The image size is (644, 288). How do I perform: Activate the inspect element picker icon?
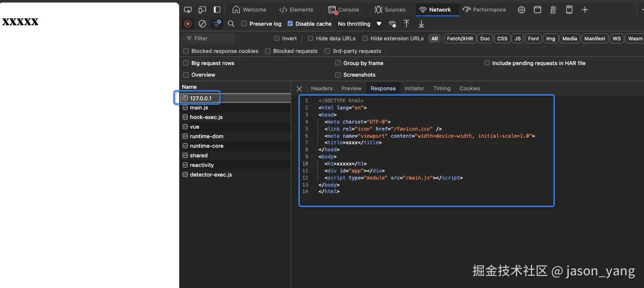(x=188, y=10)
